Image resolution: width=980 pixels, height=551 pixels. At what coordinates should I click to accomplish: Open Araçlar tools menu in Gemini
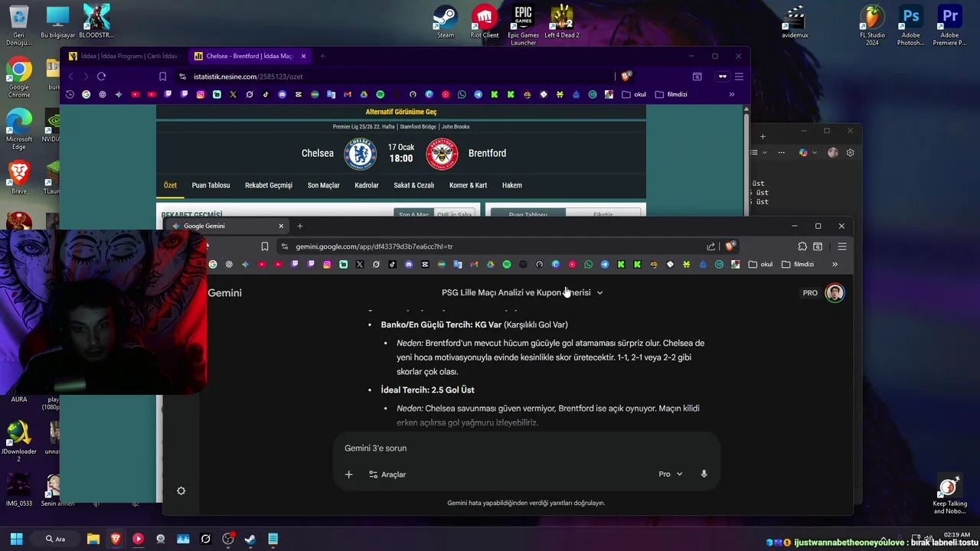[x=387, y=474]
